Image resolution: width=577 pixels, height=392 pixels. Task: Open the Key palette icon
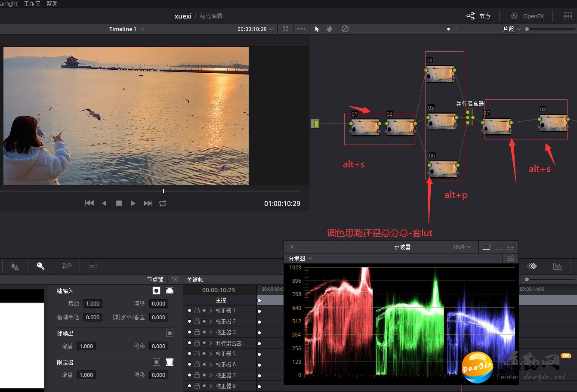click(40, 266)
